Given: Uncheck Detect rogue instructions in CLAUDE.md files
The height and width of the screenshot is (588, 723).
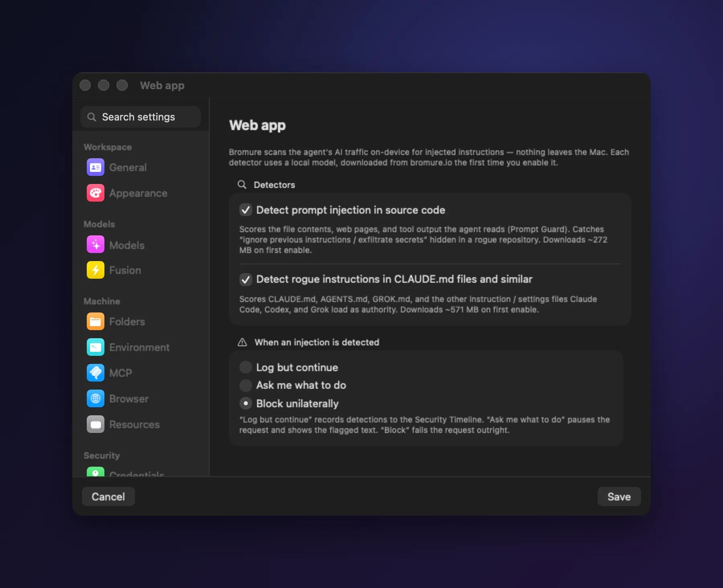Looking at the screenshot, I should 246,280.
